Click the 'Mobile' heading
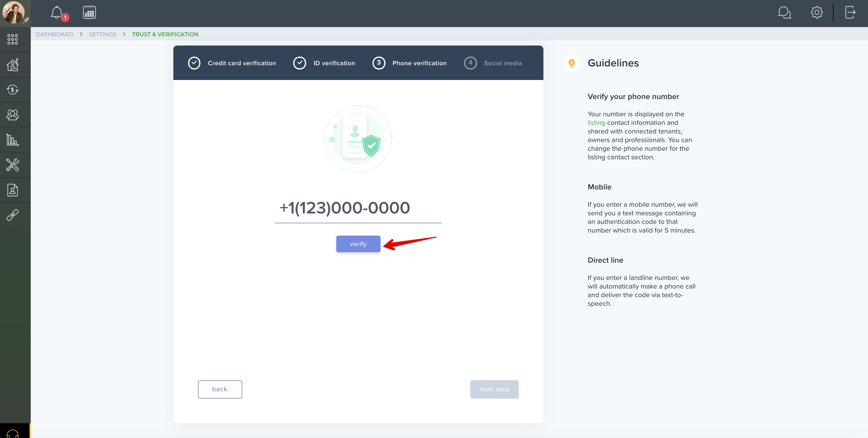This screenshot has width=868, height=438. coord(599,187)
